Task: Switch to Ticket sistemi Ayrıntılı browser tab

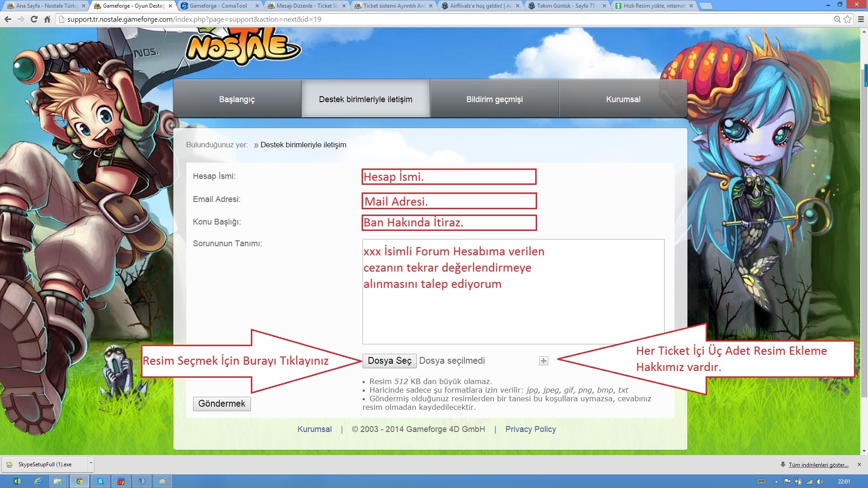Action: pos(393,6)
